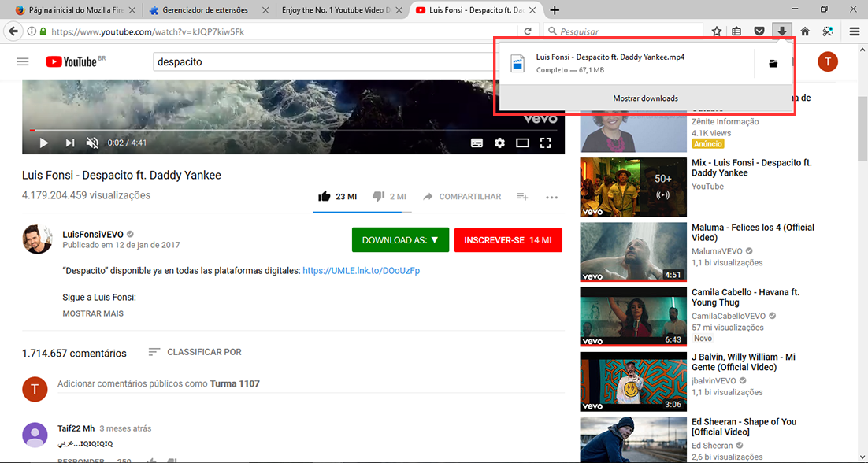The image size is (868, 463).
Task: Expand the DOWNLOAD AS dropdown
Action: (400, 240)
